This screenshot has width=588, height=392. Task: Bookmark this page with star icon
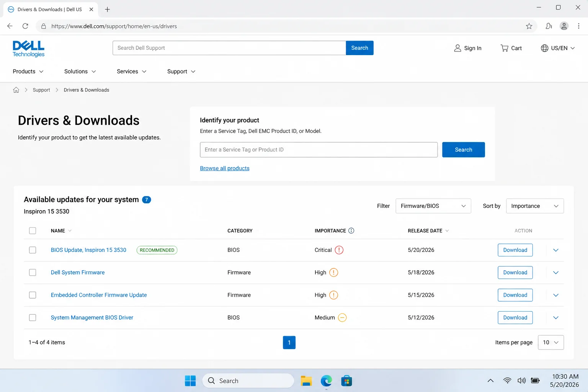(x=529, y=26)
